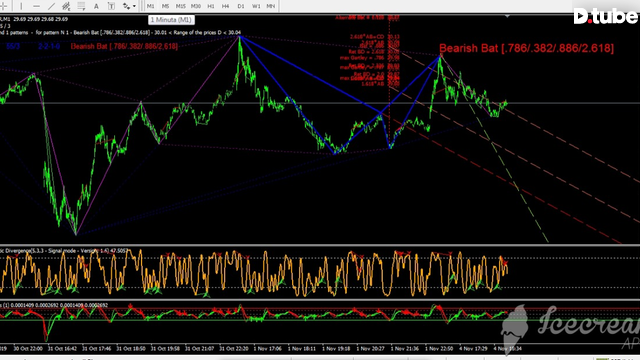Viewport: 640px width, 360px height.
Task: Click the 30 Oct 22:00 time axis label
Action: pos(28,349)
